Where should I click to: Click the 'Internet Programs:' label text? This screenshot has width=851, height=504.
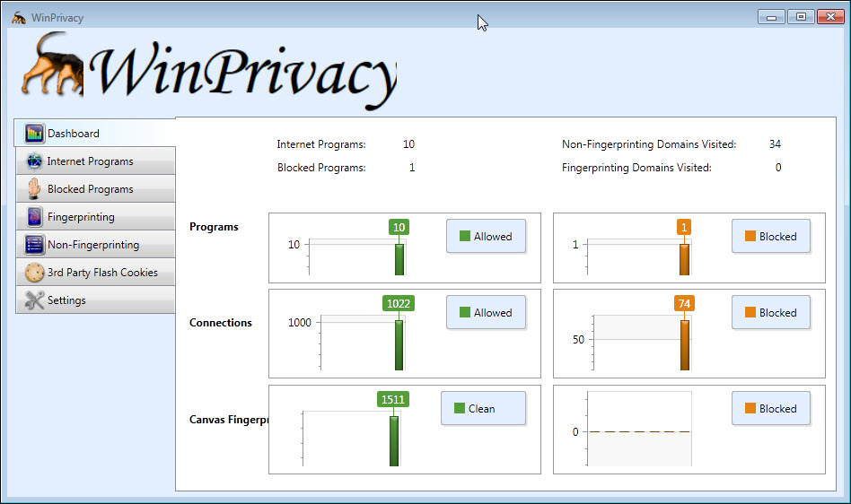pos(321,144)
